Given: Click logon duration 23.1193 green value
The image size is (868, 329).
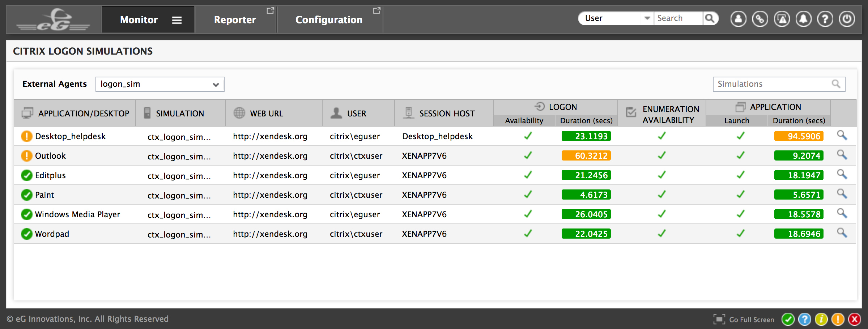Looking at the screenshot, I should [586, 136].
